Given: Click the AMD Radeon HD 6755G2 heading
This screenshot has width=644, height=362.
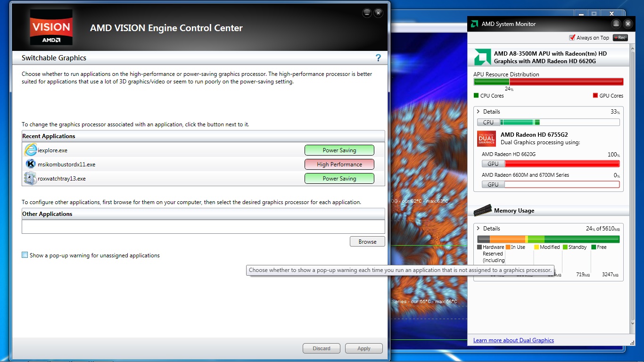Looking at the screenshot, I should [534, 135].
